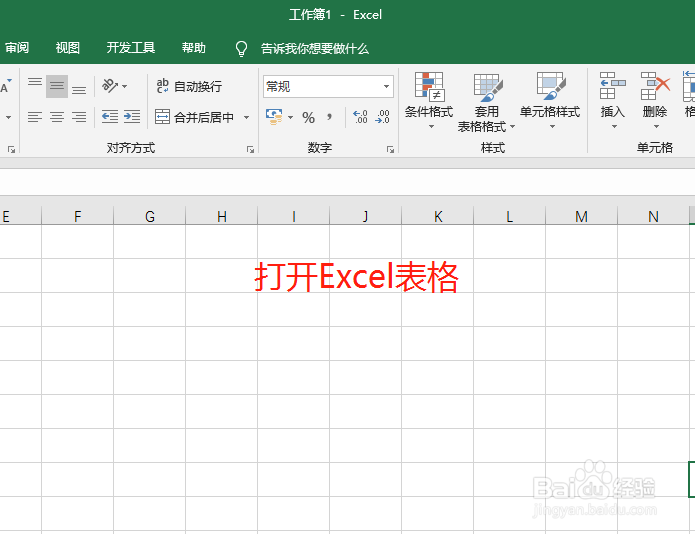This screenshot has height=534, width=695.
Task: Select column L header
Action: click(x=510, y=216)
